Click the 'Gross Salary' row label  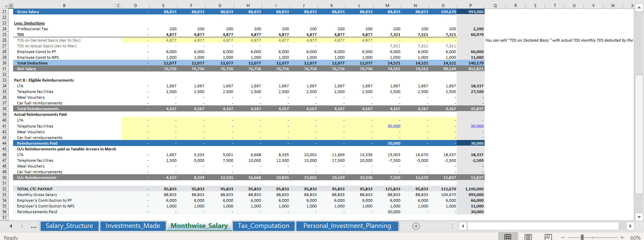pyautogui.click(x=28, y=12)
